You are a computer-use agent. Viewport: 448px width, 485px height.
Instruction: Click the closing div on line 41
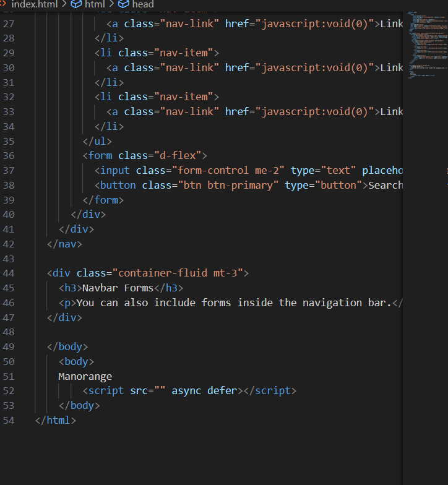tap(77, 229)
